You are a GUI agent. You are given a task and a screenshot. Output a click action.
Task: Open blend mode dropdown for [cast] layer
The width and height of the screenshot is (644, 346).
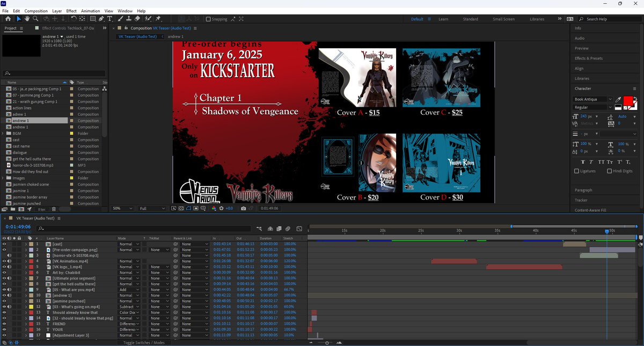click(129, 244)
